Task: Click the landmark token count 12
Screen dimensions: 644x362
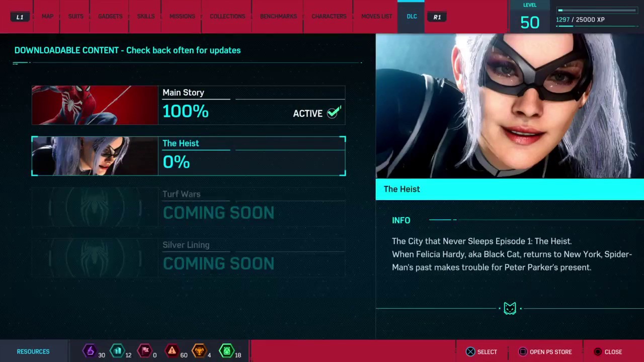Action: [128, 355]
